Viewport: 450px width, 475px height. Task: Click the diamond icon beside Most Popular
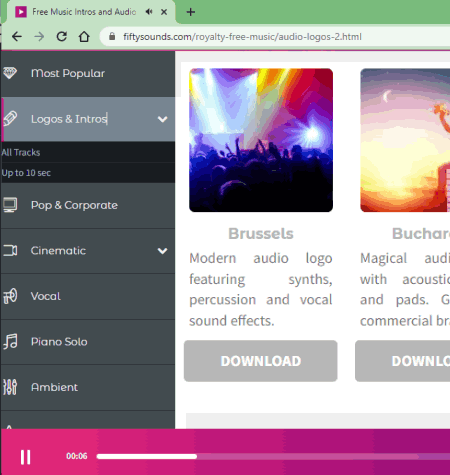click(x=10, y=73)
